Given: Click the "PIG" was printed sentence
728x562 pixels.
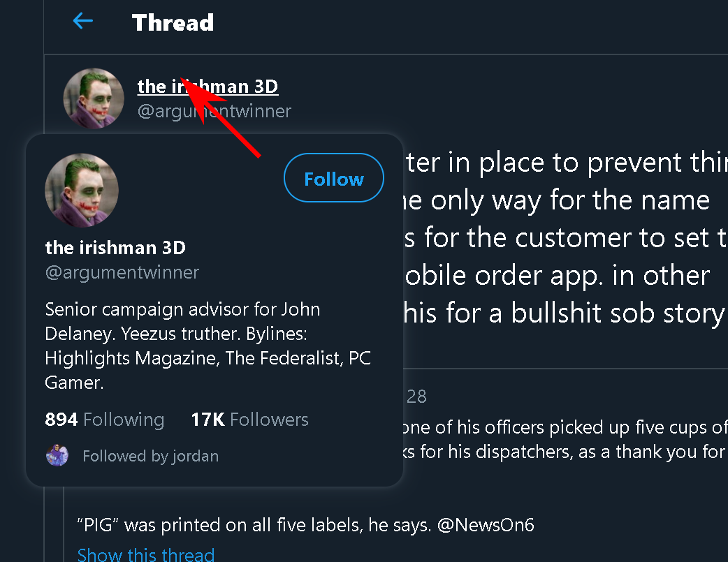Looking at the screenshot, I should click(x=252, y=525).
